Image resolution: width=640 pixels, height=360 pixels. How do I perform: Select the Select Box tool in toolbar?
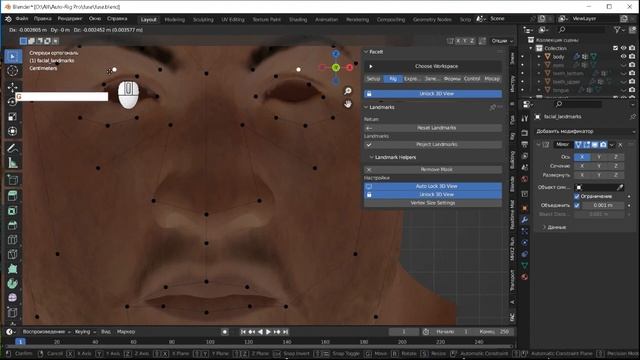click(x=13, y=56)
